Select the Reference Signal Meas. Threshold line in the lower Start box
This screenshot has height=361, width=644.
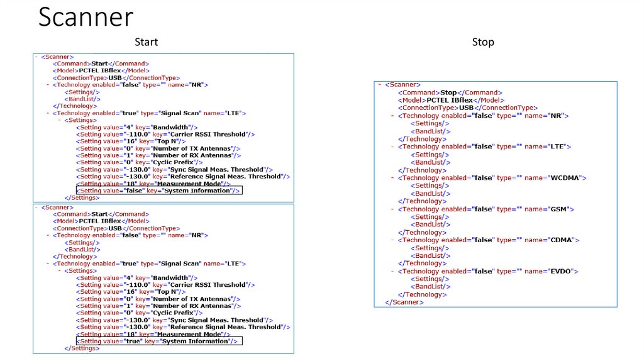[x=183, y=327]
